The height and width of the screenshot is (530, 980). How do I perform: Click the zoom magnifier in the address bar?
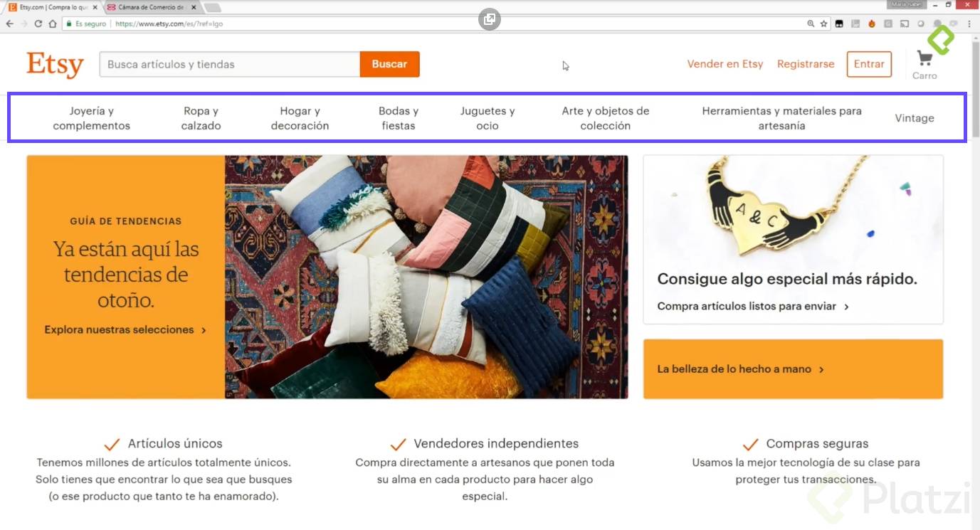click(811, 23)
